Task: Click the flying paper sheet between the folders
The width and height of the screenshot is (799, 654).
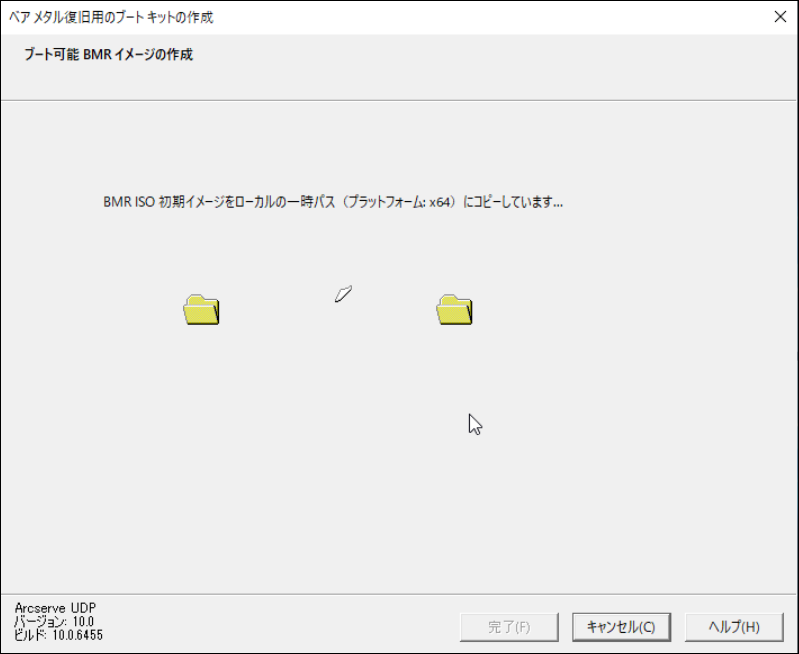Action: (x=343, y=294)
